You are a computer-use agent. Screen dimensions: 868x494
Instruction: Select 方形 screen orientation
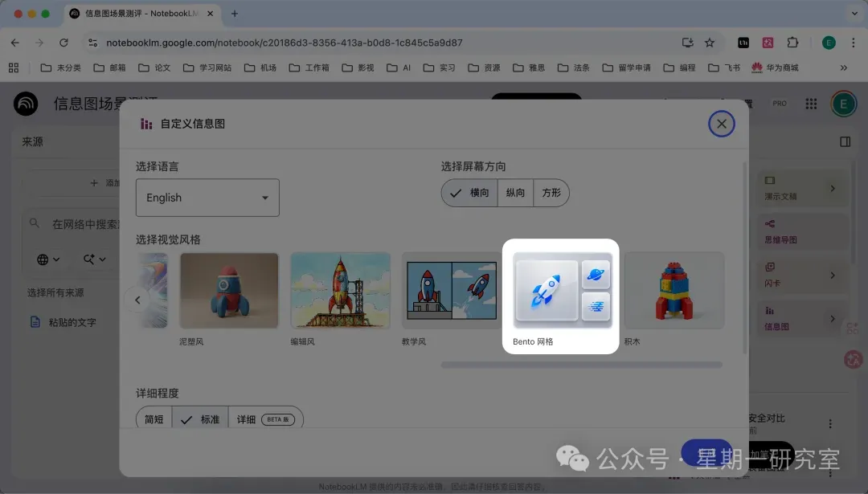click(551, 193)
